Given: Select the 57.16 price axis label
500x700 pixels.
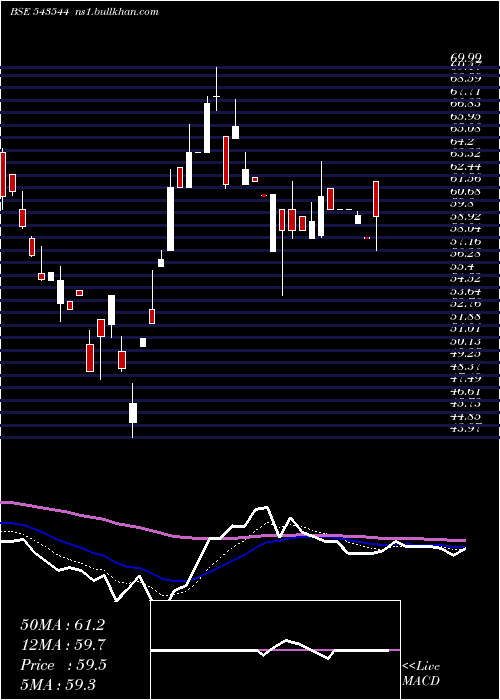Looking at the screenshot, I should click(466, 242).
